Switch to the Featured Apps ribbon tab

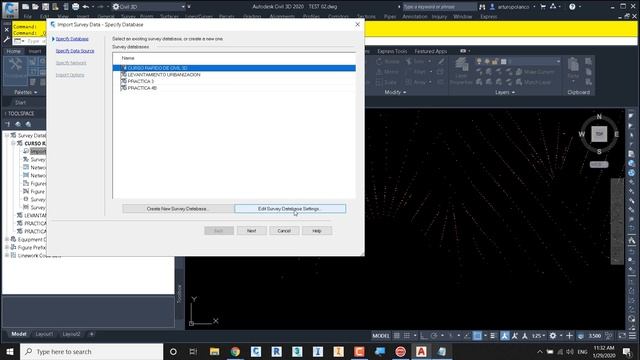[x=431, y=51]
